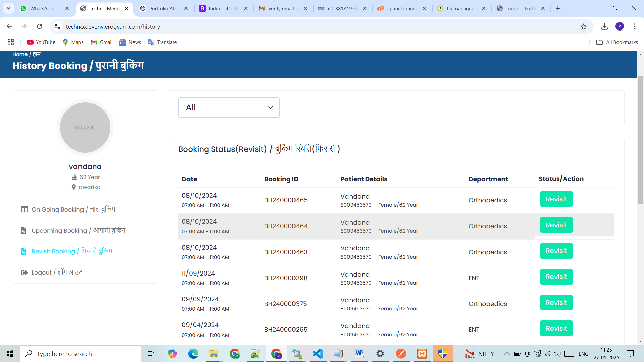644x362 pixels.
Task: Switch to the if0_38184934 tab
Action: 342,8
